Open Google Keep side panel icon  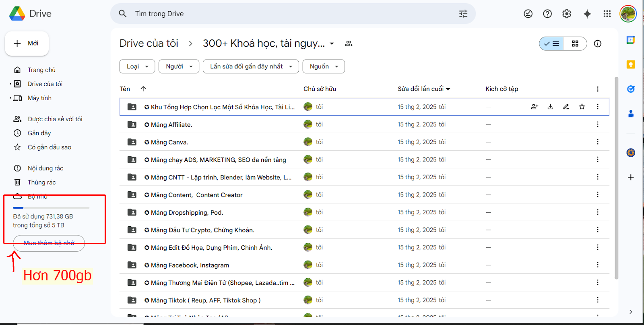(631, 64)
